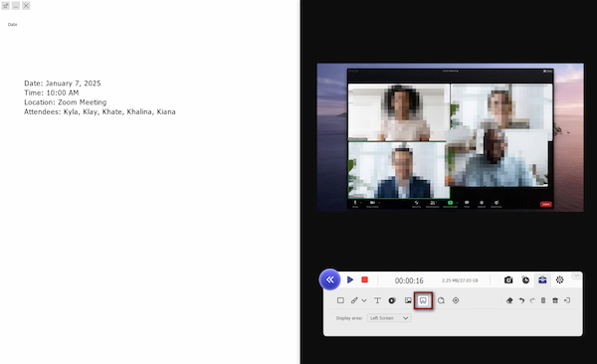Redo the annotation
Screen dimensions: 597x364
tap(532, 300)
